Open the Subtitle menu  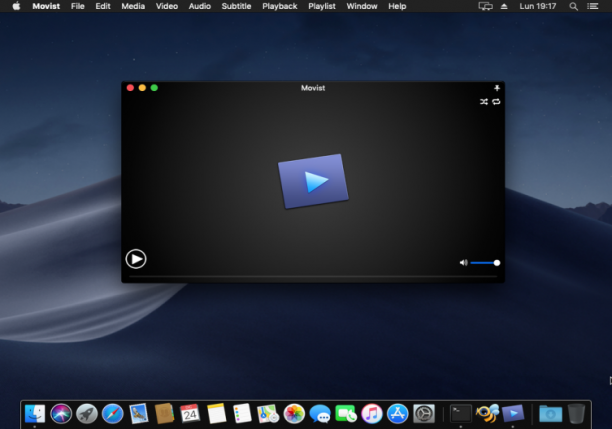(x=236, y=6)
